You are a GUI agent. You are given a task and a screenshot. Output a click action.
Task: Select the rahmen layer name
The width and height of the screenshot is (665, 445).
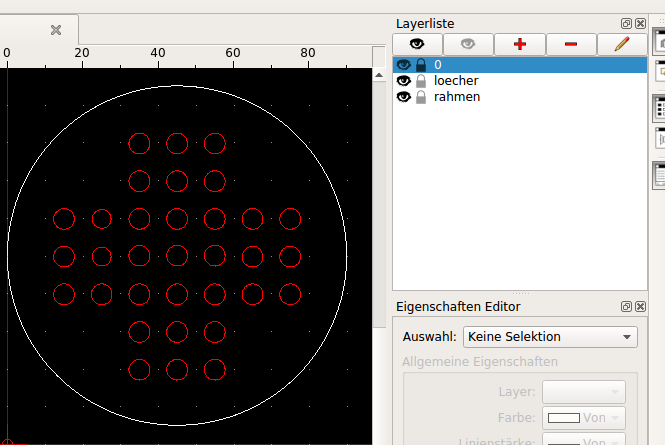[x=456, y=97]
